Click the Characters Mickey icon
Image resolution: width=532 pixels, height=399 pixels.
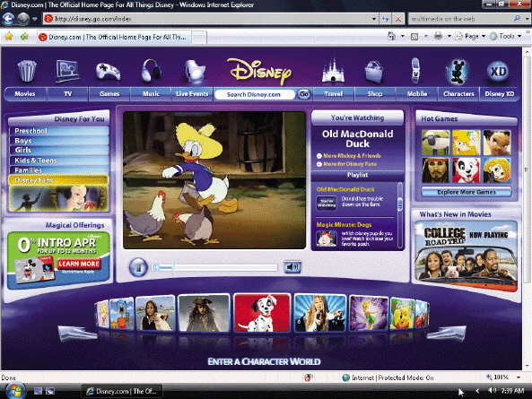click(x=458, y=72)
